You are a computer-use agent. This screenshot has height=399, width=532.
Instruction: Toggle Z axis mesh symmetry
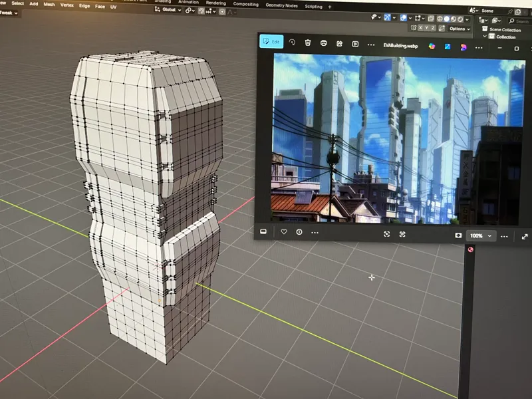click(x=433, y=28)
